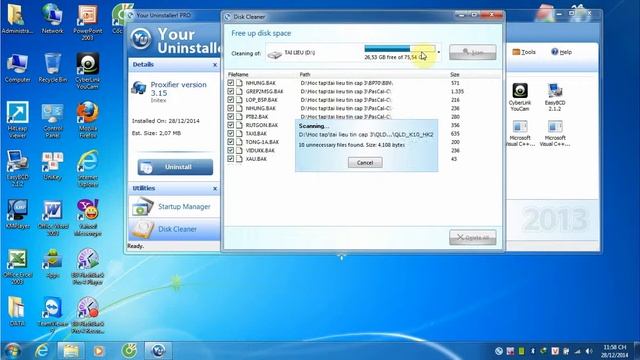The height and width of the screenshot is (360, 640).
Task: Open the drive selection dropdown for TAI LIEU (D:)
Action: pyautogui.click(x=439, y=52)
